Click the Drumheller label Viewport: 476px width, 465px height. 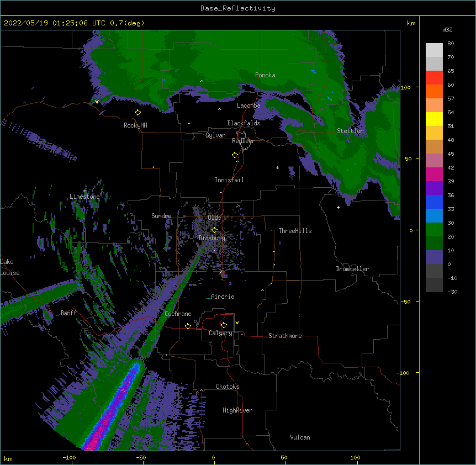coord(352,269)
